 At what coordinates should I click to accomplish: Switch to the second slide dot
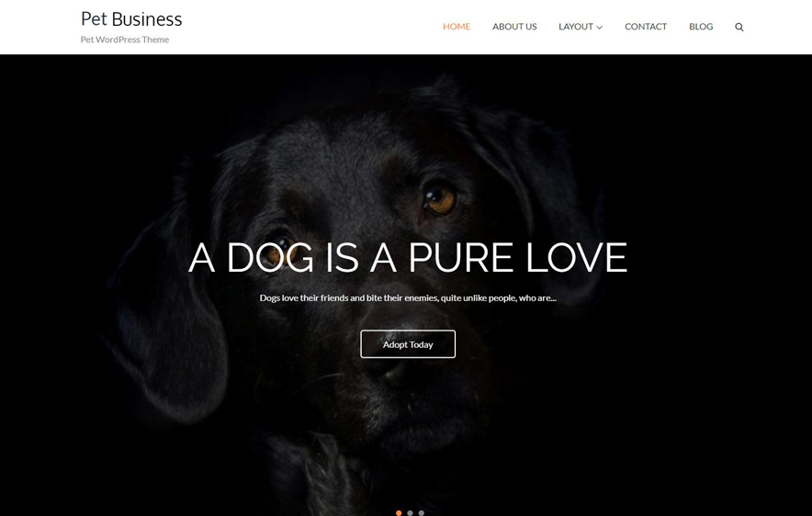tap(411, 513)
